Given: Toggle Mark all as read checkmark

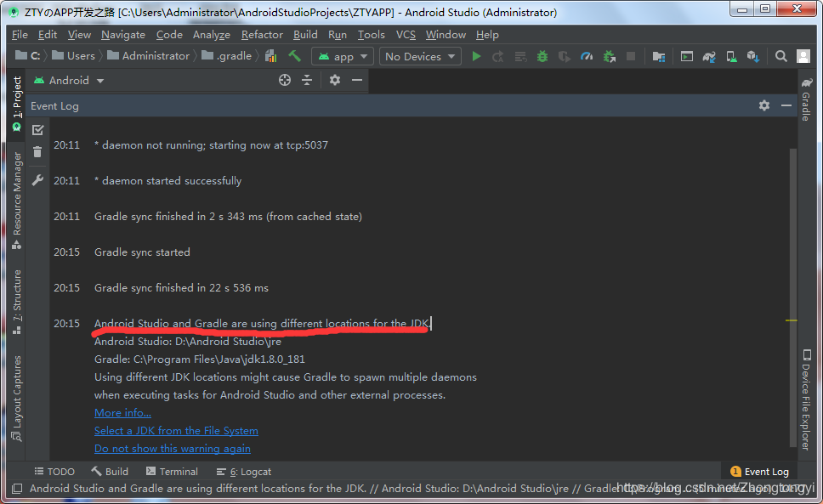Looking at the screenshot, I should tap(37, 129).
